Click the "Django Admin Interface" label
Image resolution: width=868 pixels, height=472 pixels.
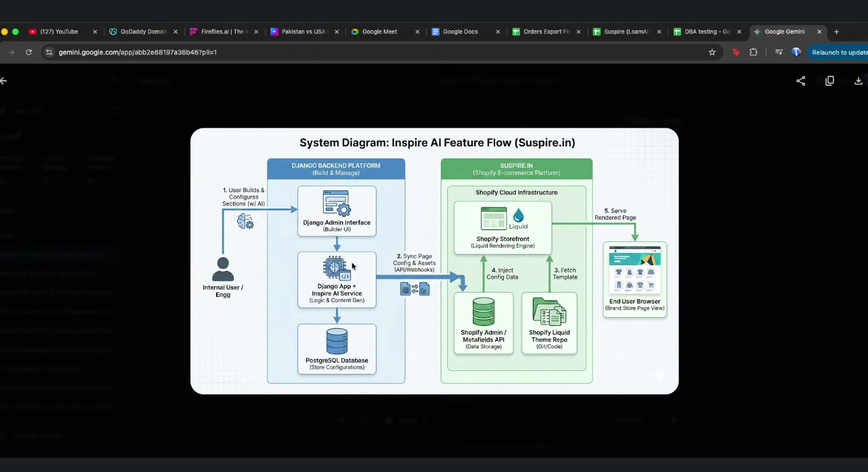[337, 223]
